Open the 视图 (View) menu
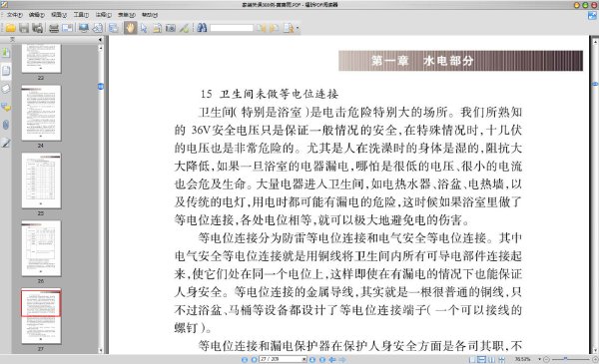This screenshot has width=599, height=364. click(59, 15)
